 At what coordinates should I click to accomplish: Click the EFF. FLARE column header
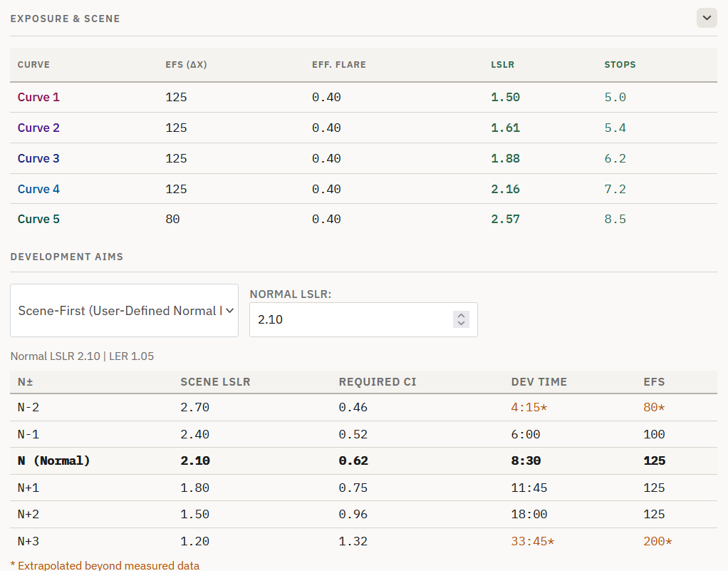click(338, 65)
